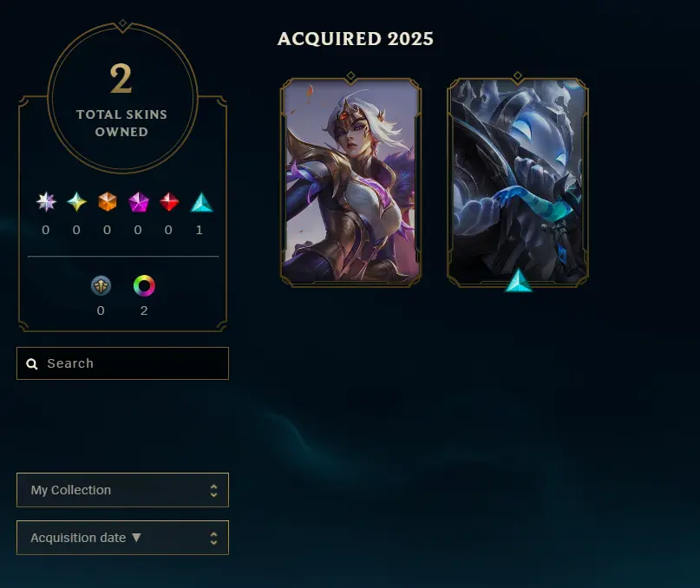Click the rainbow chroma ring icon
This screenshot has height=588, width=700.
pyautogui.click(x=144, y=285)
